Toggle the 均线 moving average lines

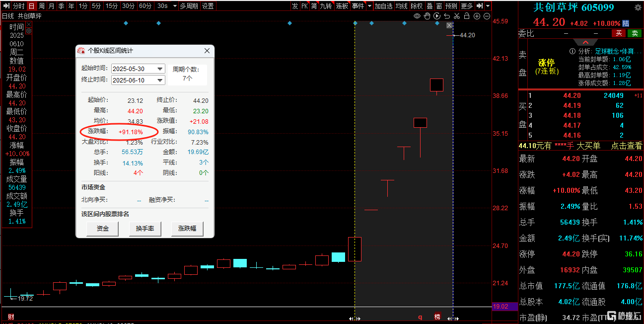401,6
